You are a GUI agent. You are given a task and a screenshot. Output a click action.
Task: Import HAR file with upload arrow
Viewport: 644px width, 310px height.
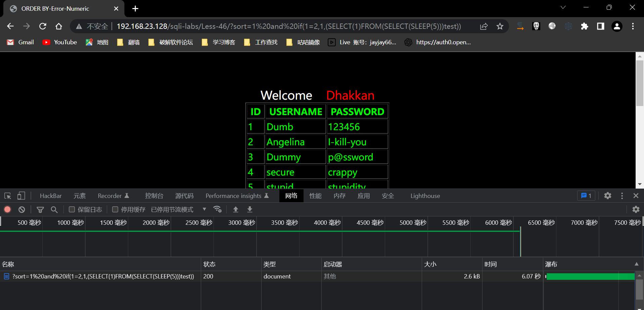coord(236,210)
